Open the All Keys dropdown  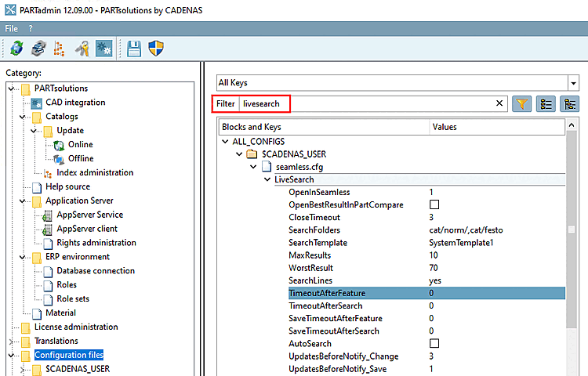tap(572, 83)
